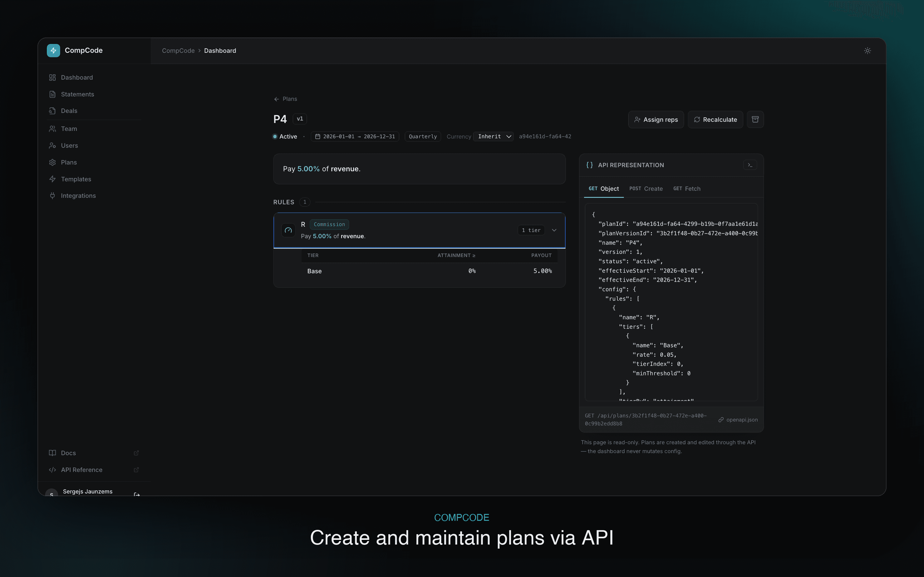Click external link icon beside API Reference

point(136,470)
